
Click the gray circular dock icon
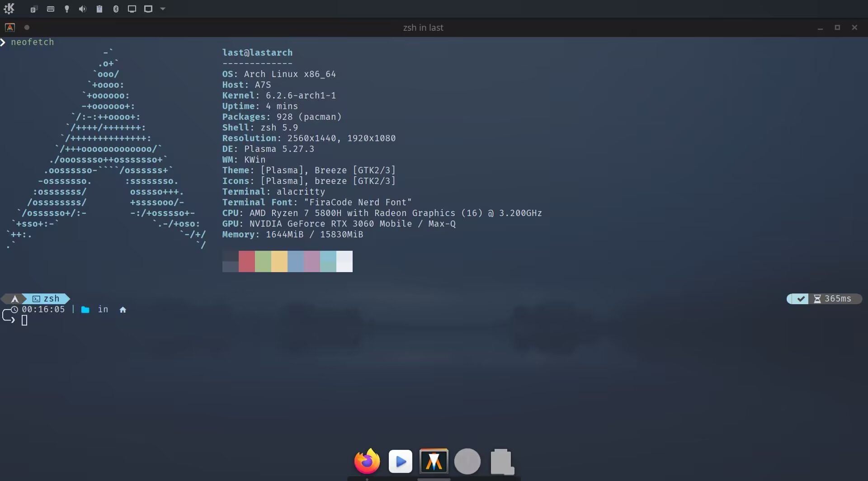[x=467, y=462]
